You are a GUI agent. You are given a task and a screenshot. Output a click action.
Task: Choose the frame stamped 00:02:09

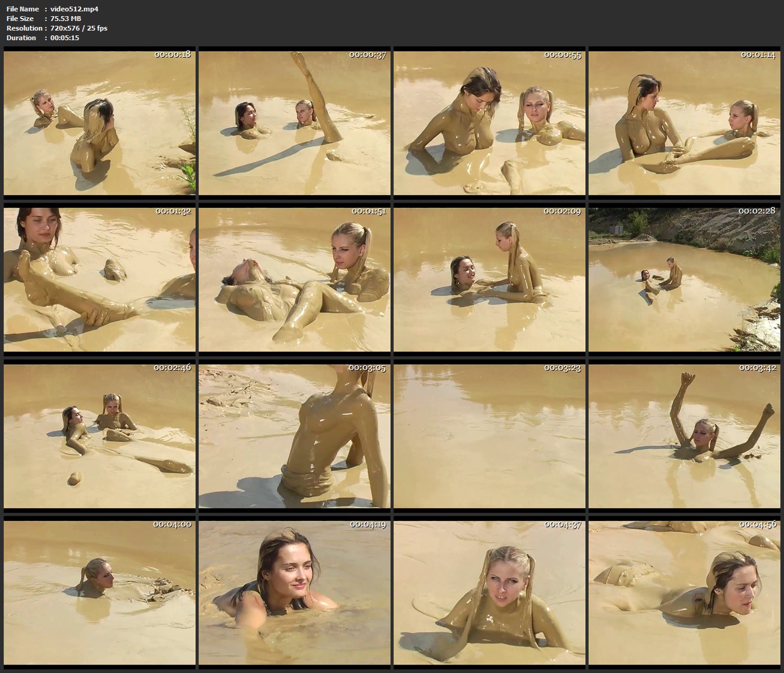[489, 280]
